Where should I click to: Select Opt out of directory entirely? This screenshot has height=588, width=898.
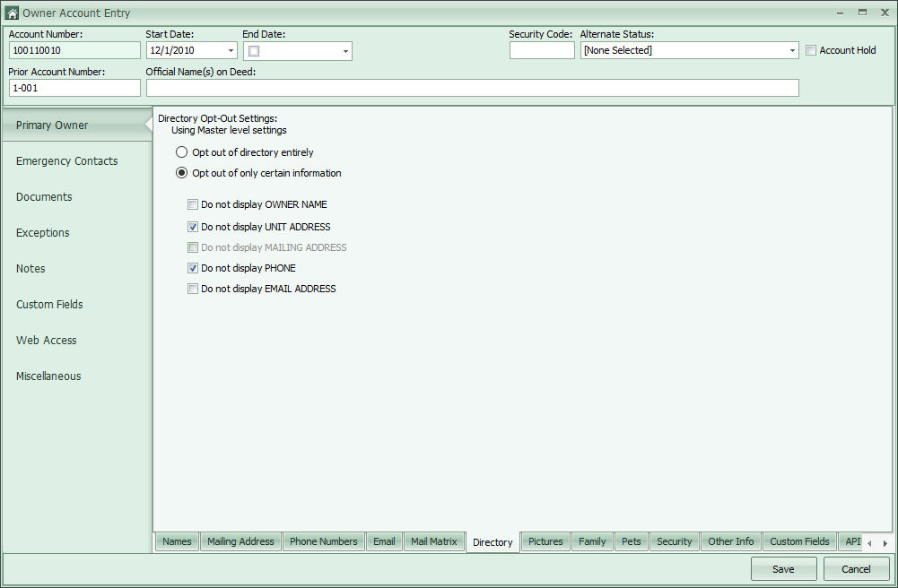[181, 152]
